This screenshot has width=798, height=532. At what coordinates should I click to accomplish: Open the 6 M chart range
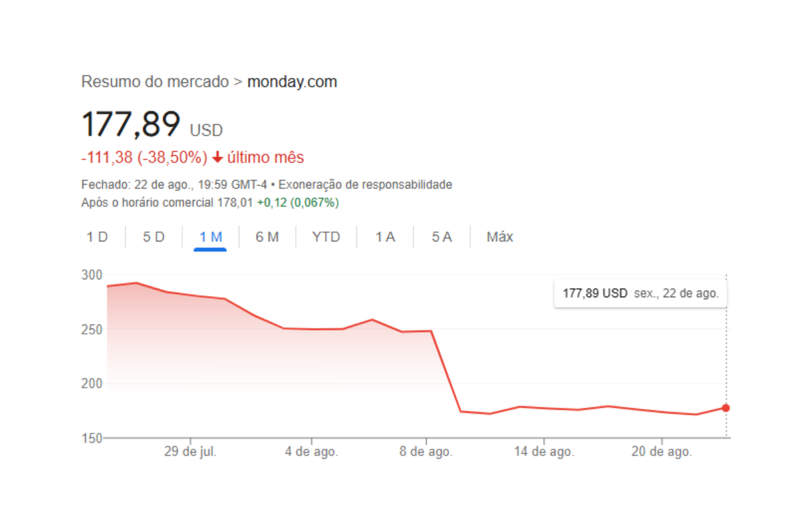coord(267,237)
